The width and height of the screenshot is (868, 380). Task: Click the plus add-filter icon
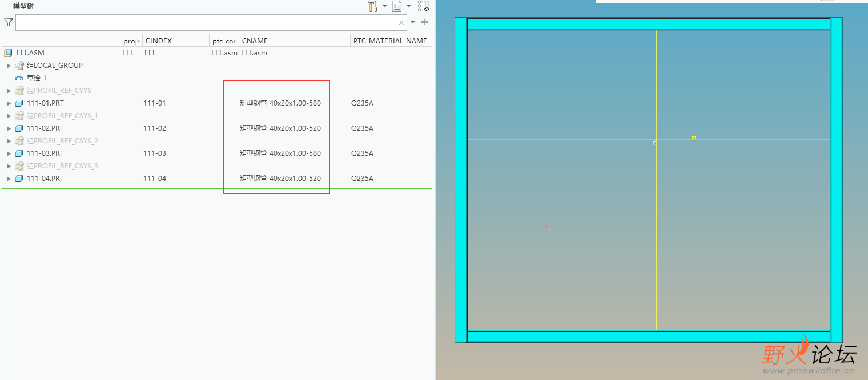(424, 22)
